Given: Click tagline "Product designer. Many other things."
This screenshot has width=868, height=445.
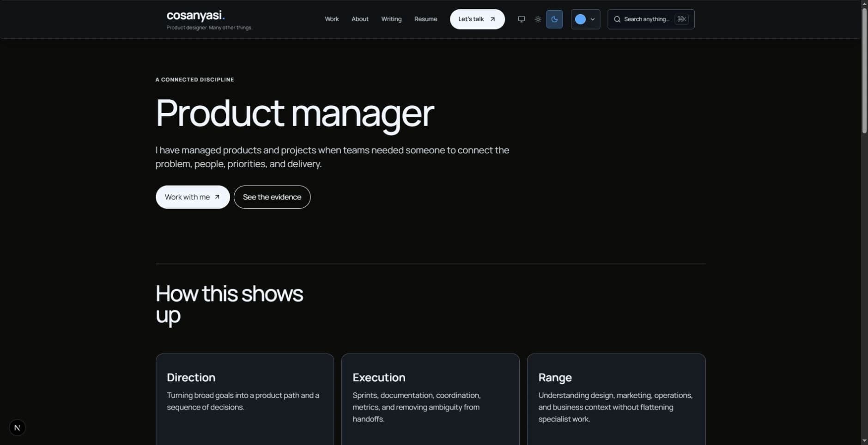Looking at the screenshot, I should tap(209, 28).
